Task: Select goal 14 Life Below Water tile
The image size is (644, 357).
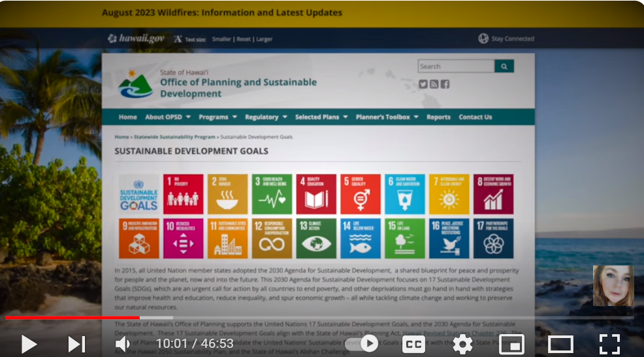Action: [361, 239]
